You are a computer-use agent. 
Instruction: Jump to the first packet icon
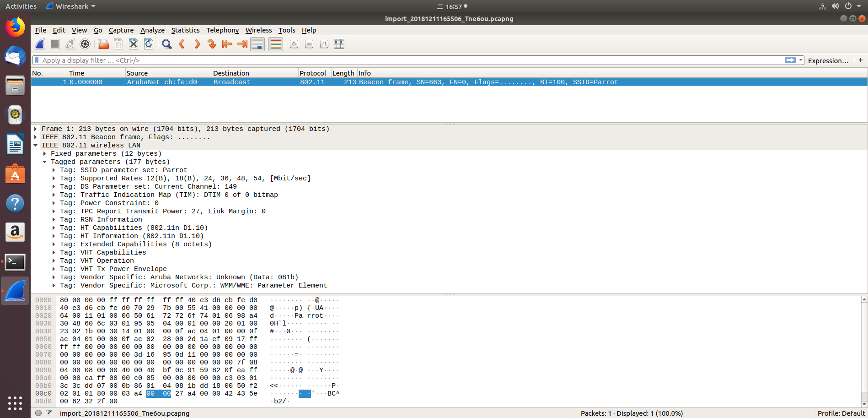[227, 44]
